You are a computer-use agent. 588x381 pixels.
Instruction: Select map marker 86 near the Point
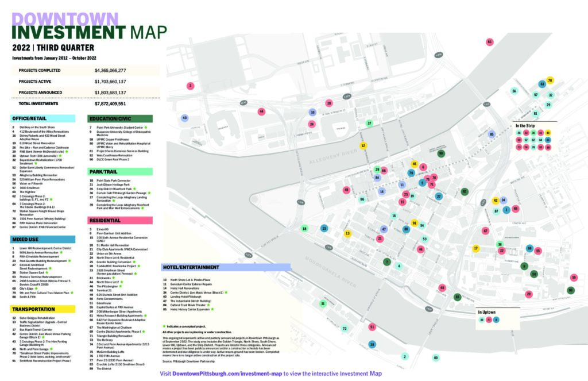point(362,199)
